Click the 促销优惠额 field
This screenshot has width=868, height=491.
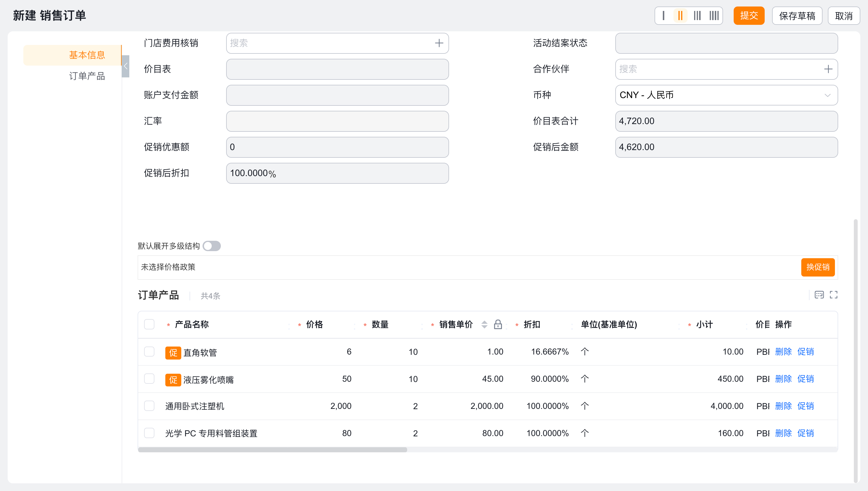click(x=337, y=147)
